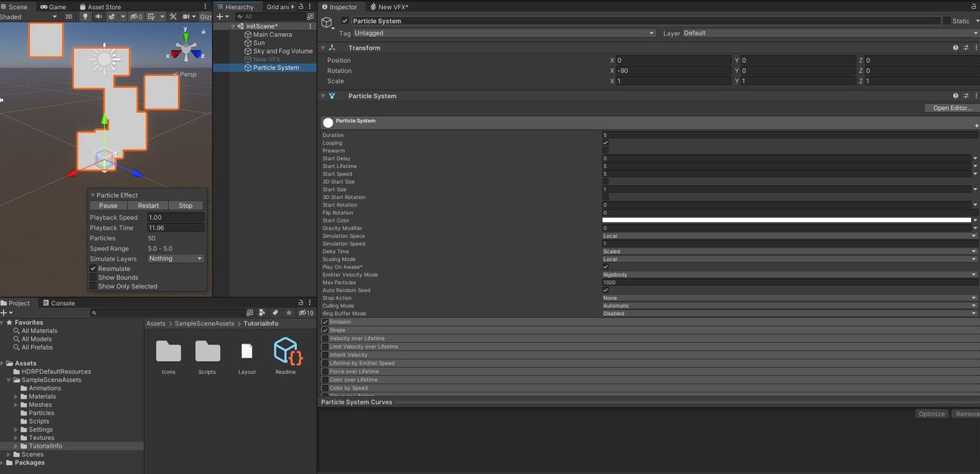Select Main Camera in Hierarchy
Viewport: 980px width, 474px height.
272,35
